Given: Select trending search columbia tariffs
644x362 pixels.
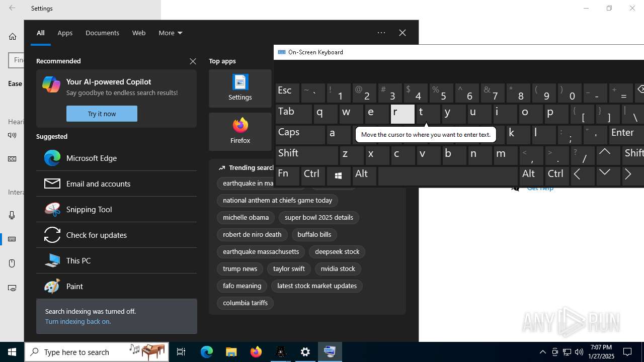Looking at the screenshot, I should point(245,303).
